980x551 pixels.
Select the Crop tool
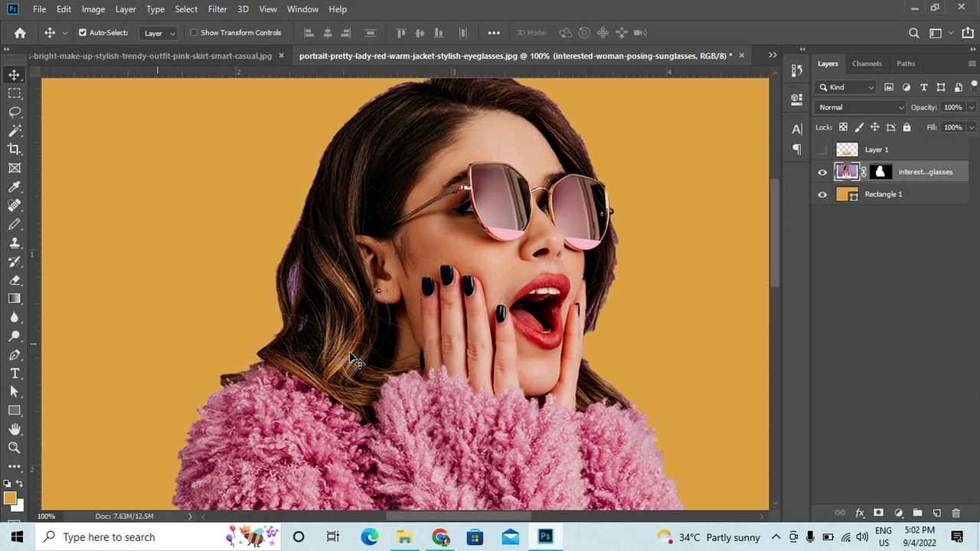coord(15,149)
